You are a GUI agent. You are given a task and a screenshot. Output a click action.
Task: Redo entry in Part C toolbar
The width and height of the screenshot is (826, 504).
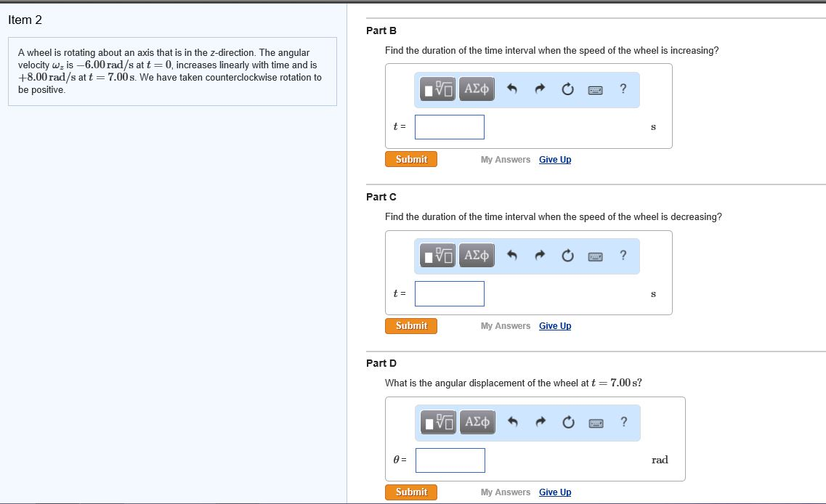tap(540, 256)
